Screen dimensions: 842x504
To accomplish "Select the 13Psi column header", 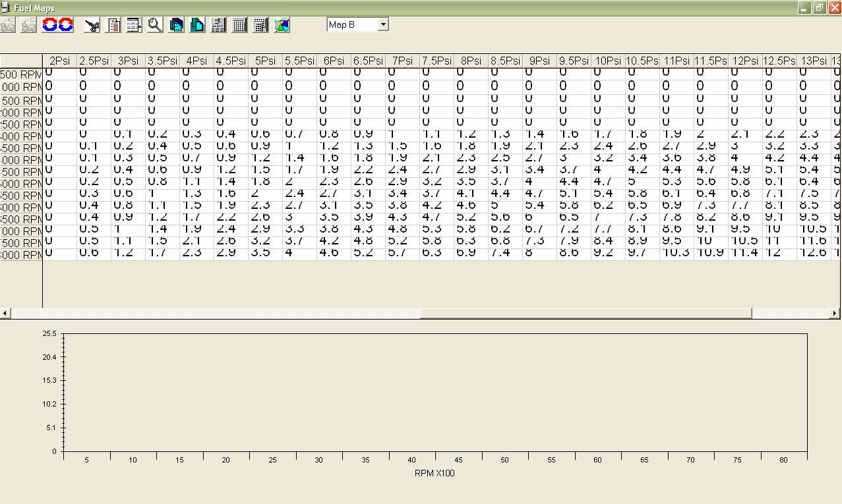I will [814, 61].
